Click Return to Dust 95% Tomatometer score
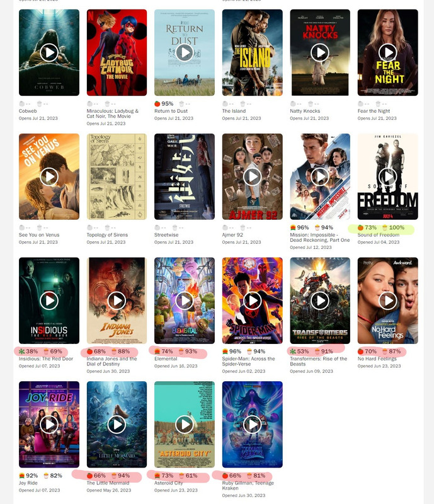Image resolution: width=434 pixels, height=504 pixels. click(164, 103)
